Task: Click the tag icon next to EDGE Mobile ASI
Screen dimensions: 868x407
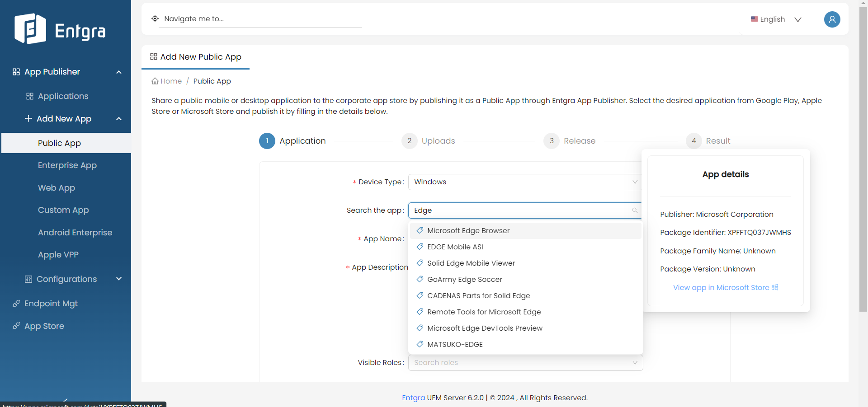Action: [420, 247]
